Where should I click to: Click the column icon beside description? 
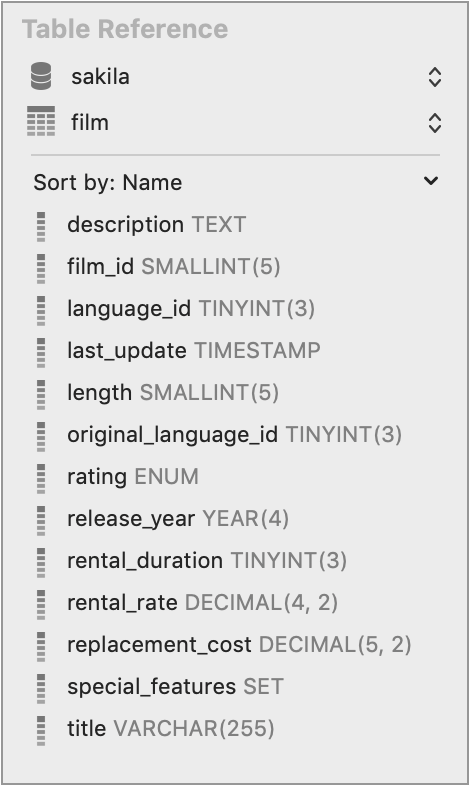click(41, 227)
